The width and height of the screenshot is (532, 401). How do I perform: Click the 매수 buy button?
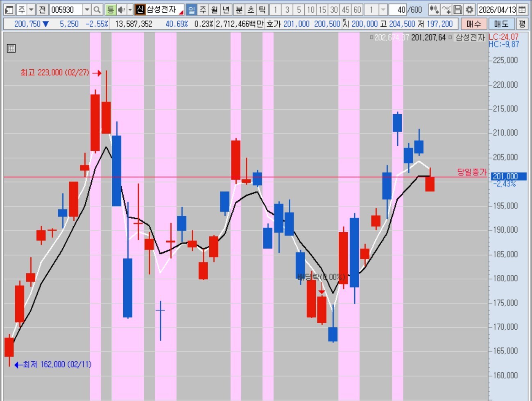pos(474,24)
